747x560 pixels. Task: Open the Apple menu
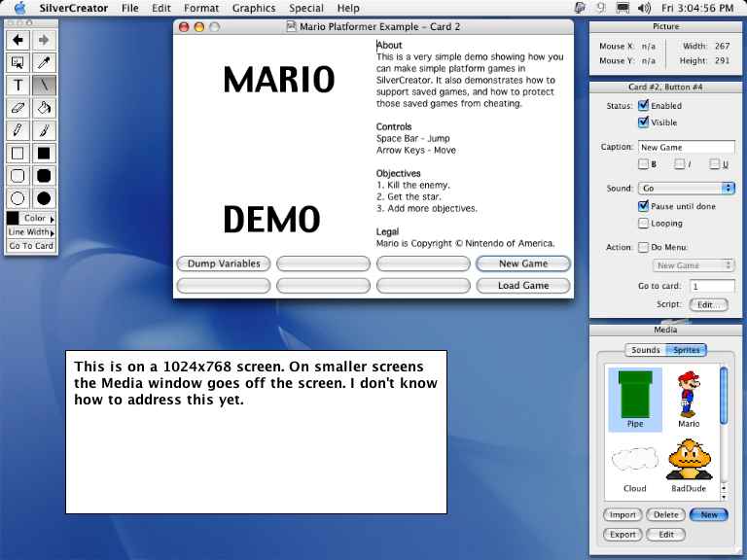19,8
